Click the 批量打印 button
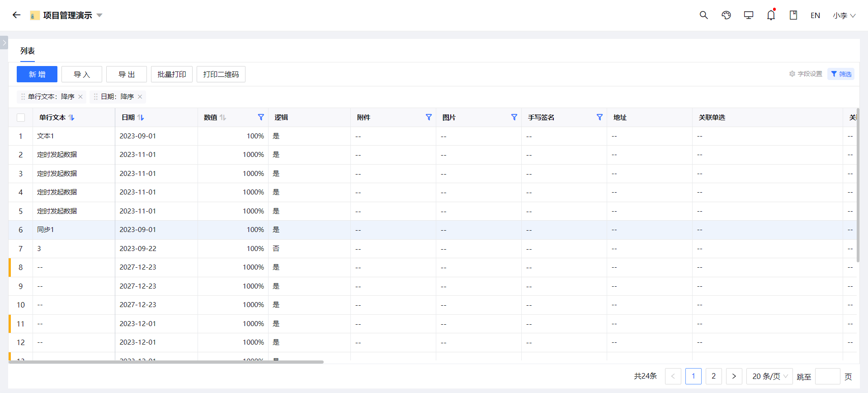 [x=172, y=74]
